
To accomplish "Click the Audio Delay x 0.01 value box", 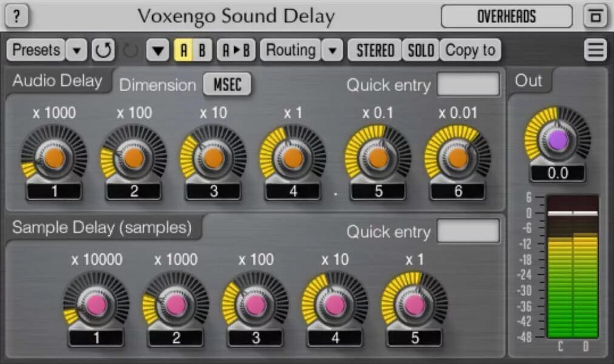I will pos(457,191).
